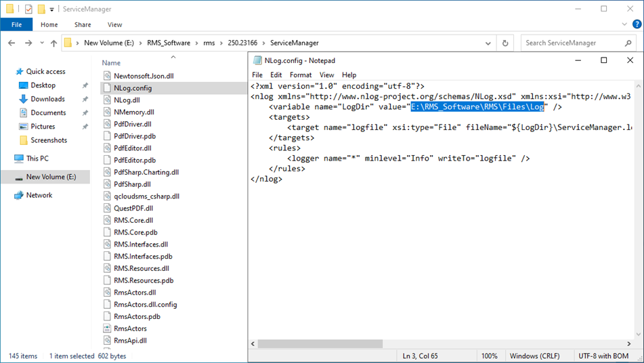Open the Home ribbon tab

coord(49,24)
